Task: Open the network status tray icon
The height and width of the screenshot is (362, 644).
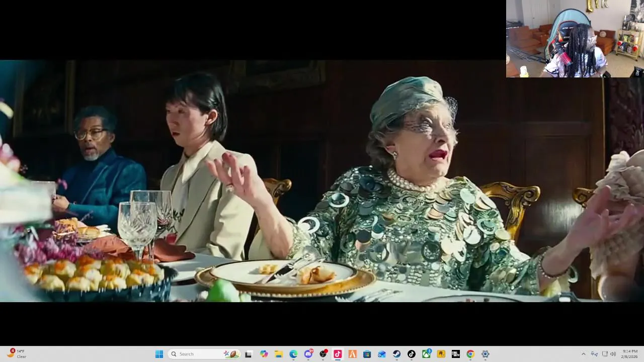Action: (605, 354)
